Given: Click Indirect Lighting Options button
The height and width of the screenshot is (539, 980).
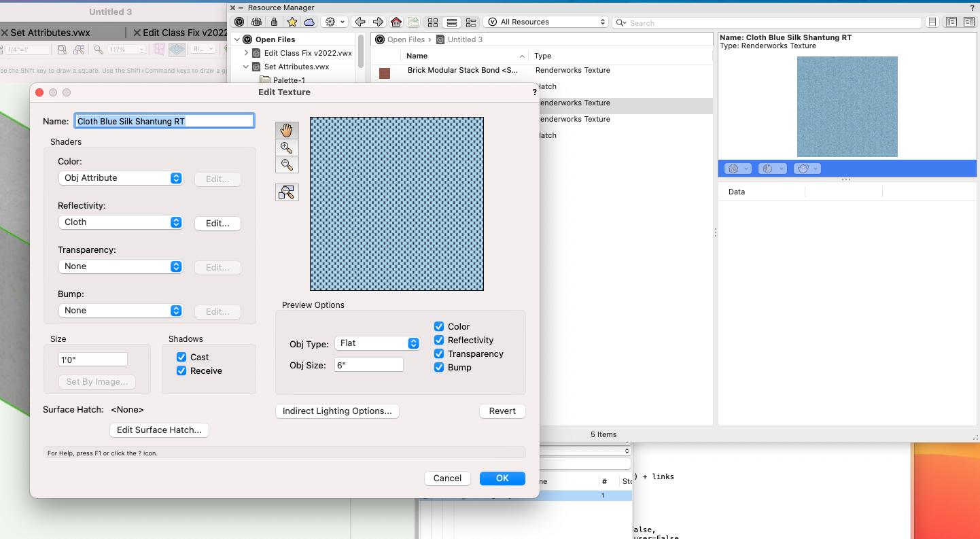Looking at the screenshot, I should tap(337, 411).
